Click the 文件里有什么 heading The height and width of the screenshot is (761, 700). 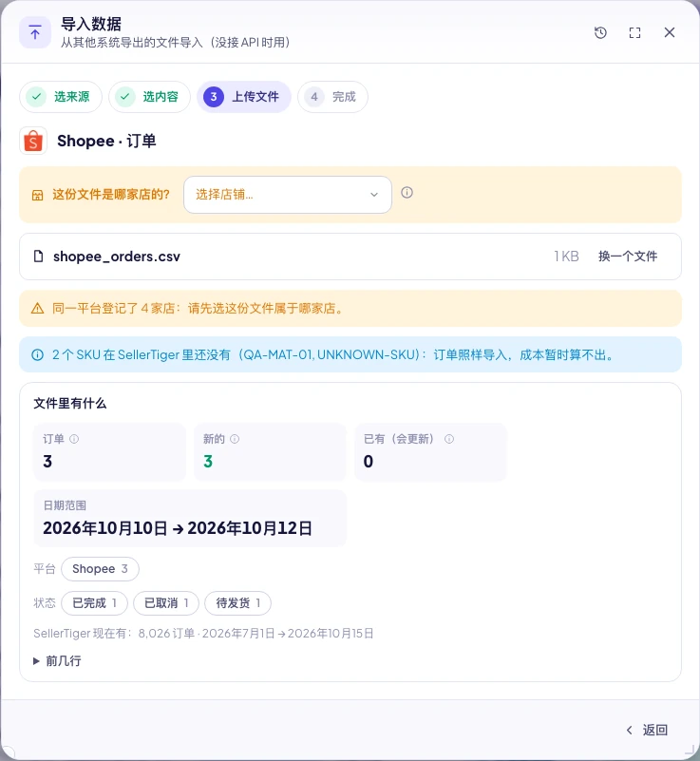tap(70, 404)
